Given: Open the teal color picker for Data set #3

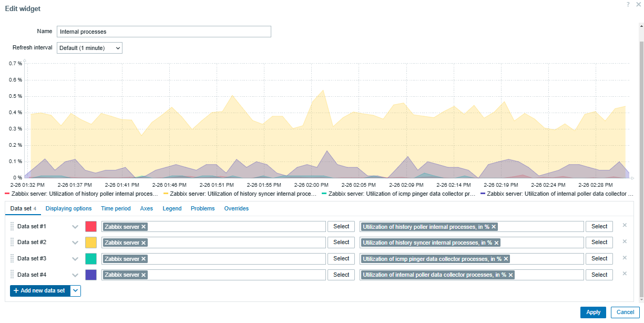Looking at the screenshot, I should point(91,259).
